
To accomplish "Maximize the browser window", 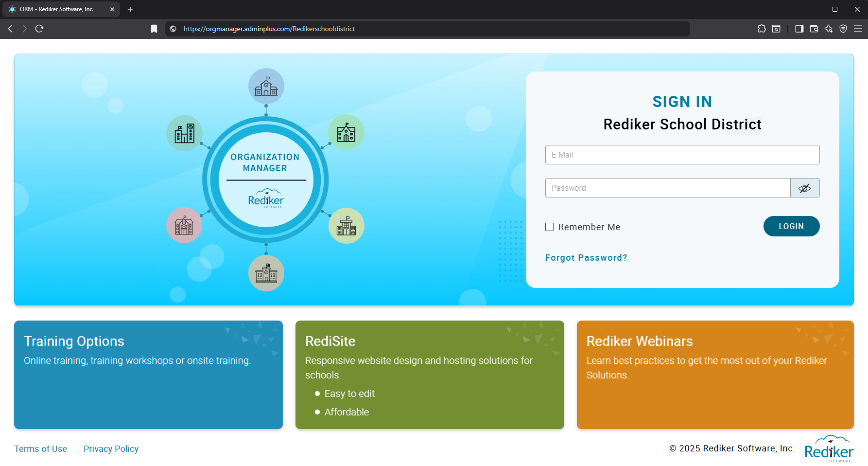I will click(x=835, y=9).
